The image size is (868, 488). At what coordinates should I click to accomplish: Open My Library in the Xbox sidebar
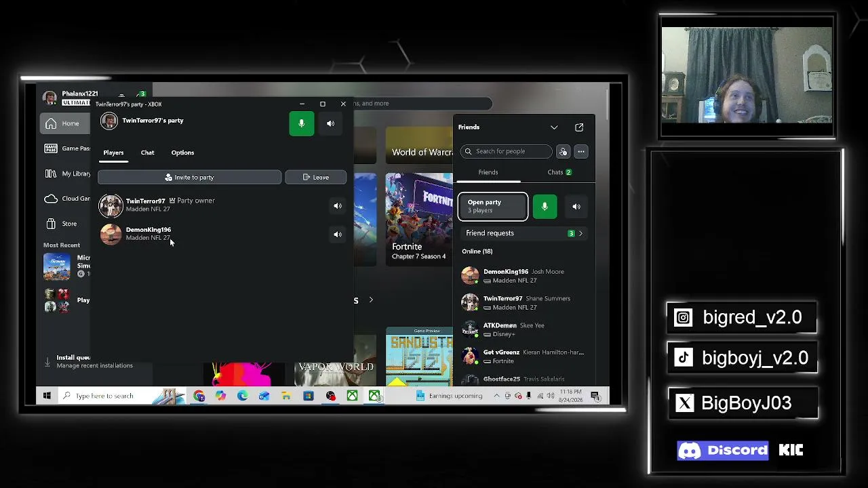click(x=66, y=174)
